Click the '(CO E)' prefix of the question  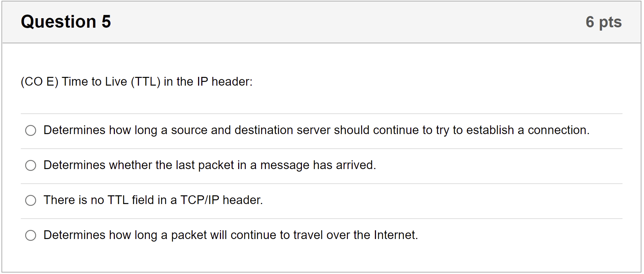click(x=39, y=82)
